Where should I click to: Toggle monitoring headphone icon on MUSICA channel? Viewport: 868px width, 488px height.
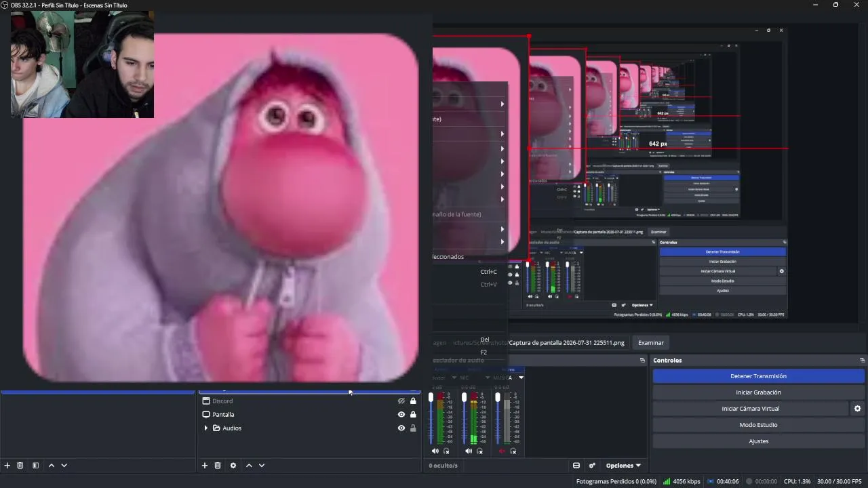coord(513,451)
